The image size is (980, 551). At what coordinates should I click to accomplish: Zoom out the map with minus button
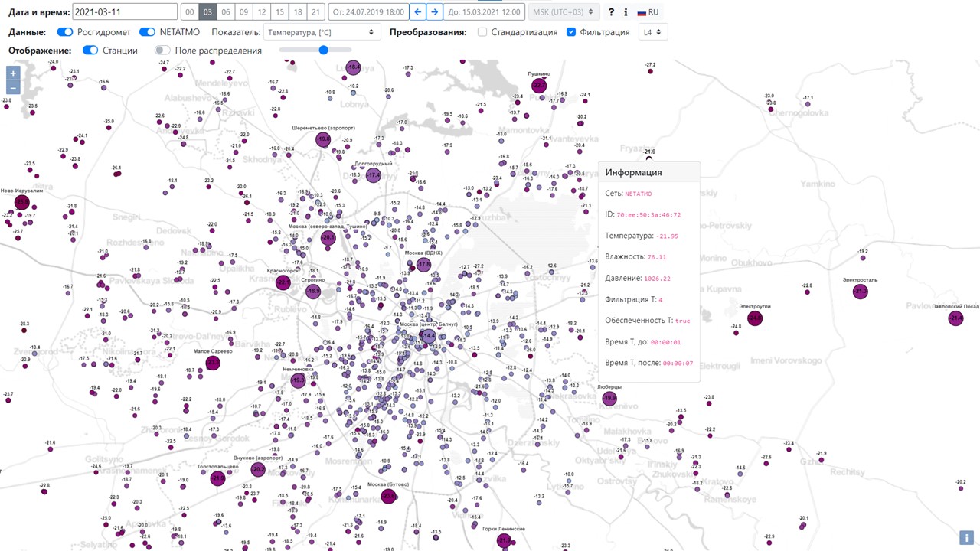13,87
